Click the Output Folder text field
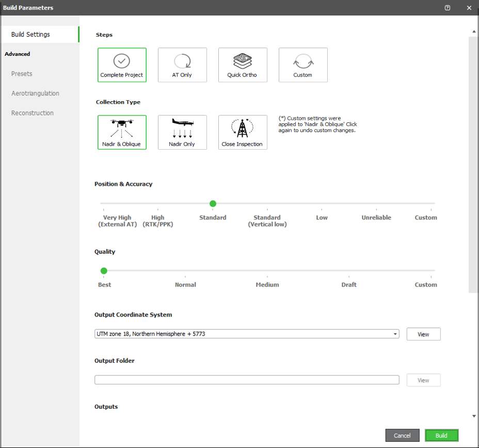 coord(247,380)
